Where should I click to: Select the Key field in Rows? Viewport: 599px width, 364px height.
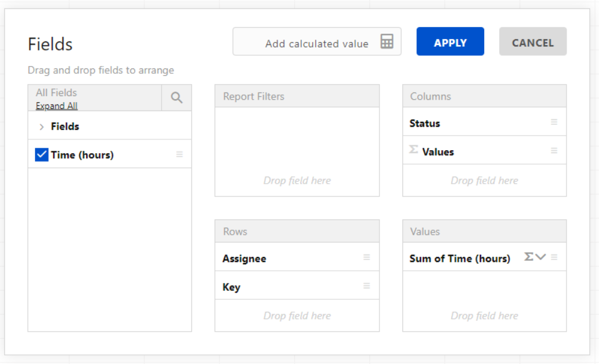232,287
